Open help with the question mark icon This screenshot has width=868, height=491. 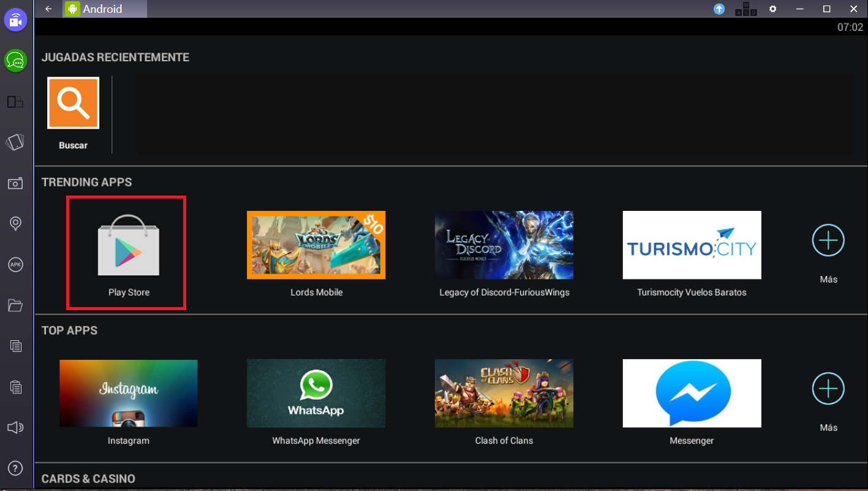(15, 468)
